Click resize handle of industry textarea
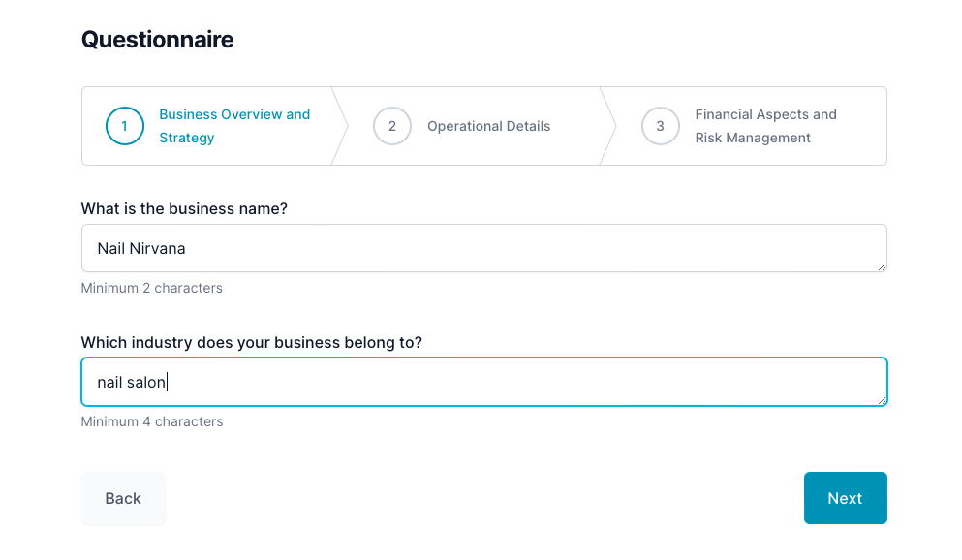This screenshot has width=962, height=560. 882,400
